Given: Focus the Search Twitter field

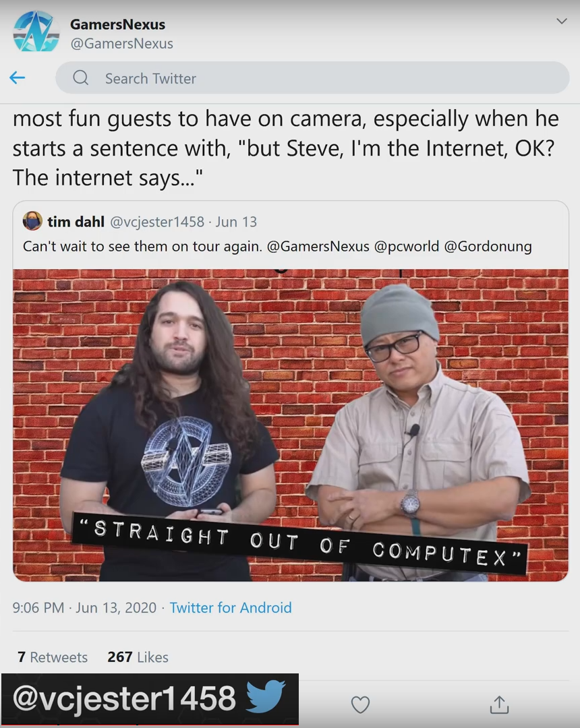Looking at the screenshot, I should (x=312, y=78).
